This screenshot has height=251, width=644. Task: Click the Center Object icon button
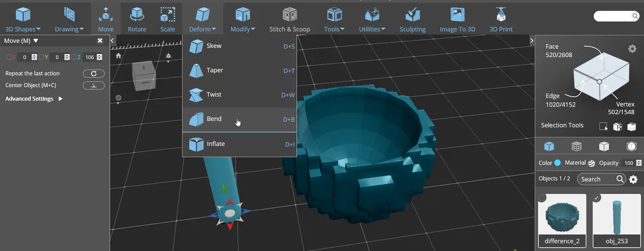point(94,85)
